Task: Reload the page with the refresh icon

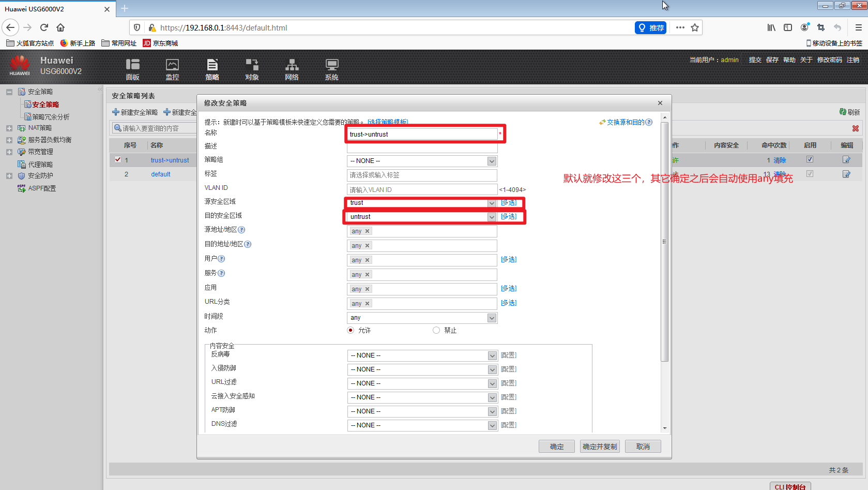Action: [x=44, y=27]
